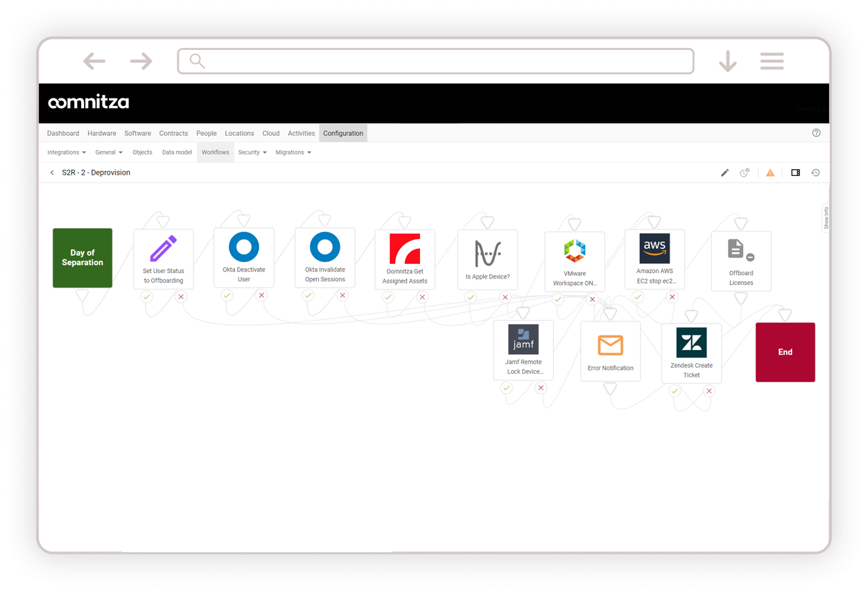
Task: Select the Zendesk Create Ticket node
Action: [x=691, y=352]
